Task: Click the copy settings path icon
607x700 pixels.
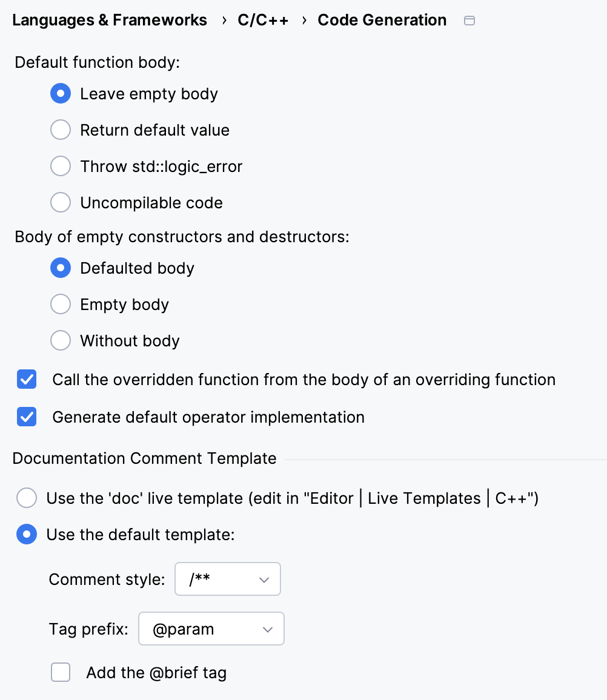Action: [x=469, y=20]
